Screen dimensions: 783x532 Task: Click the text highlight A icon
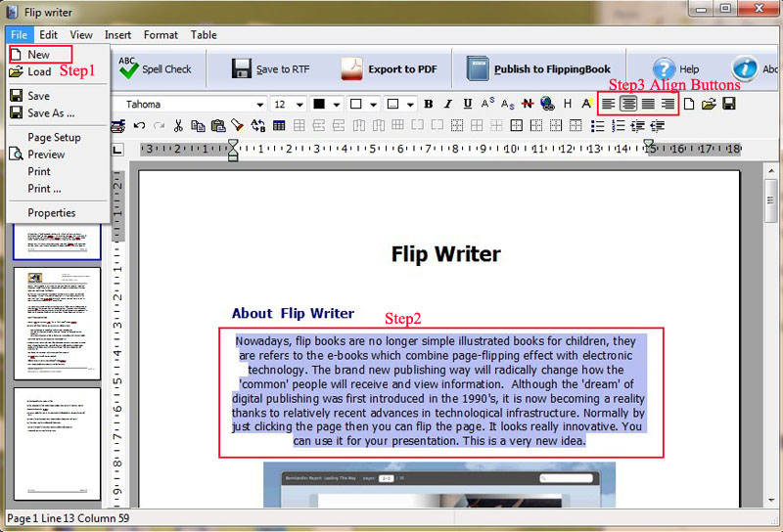click(586, 104)
